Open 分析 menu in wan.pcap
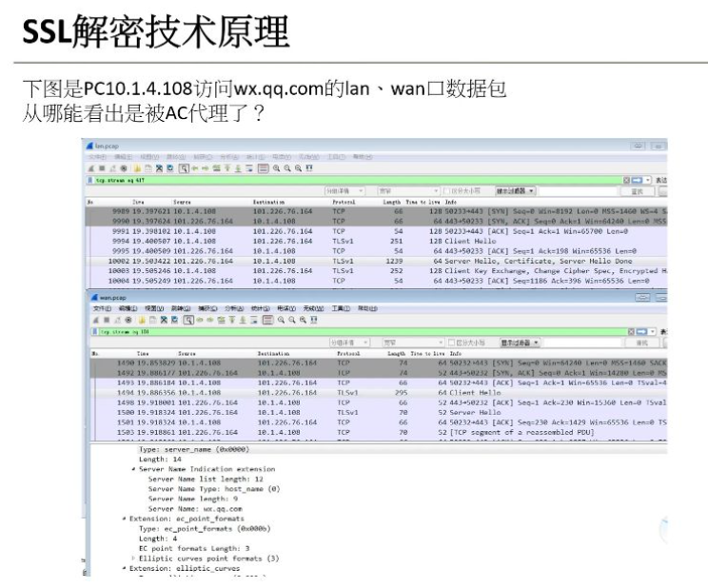The width and height of the screenshot is (708, 588). (x=234, y=308)
